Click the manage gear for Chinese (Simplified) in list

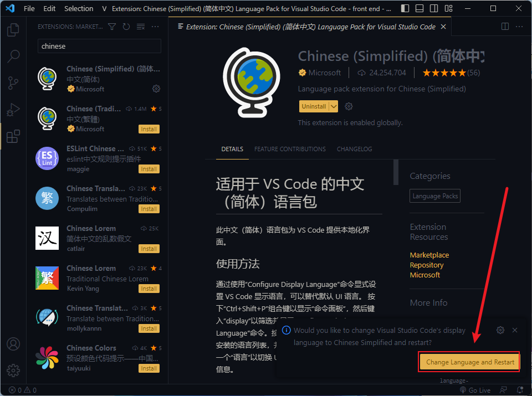click(156, 89)
